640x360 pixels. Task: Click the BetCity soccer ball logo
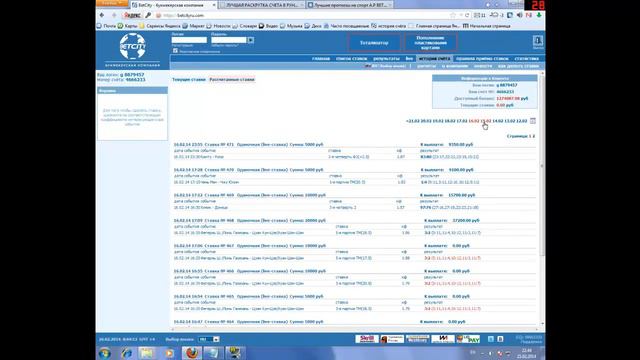(x=132, y=47)
